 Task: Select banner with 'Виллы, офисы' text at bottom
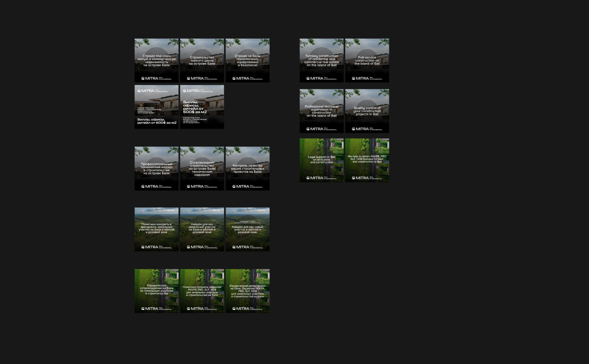point(156,107)
